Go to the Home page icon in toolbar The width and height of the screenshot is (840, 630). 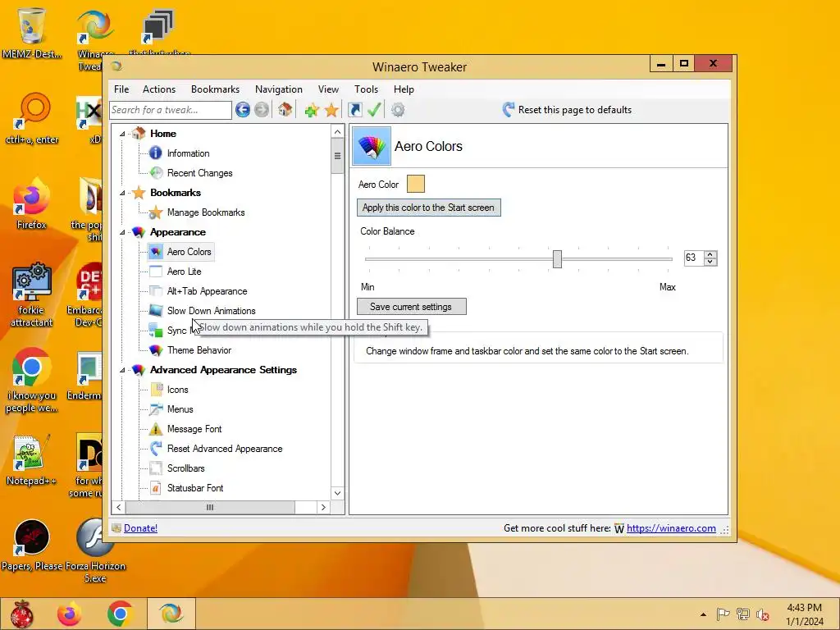click(285, 110)
